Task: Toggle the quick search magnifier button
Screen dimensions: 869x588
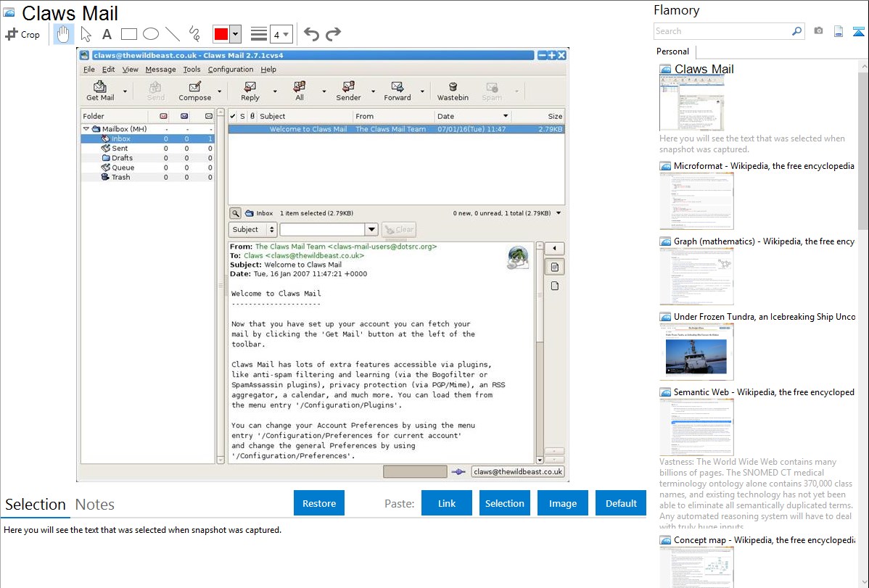Action: point(236,213)
